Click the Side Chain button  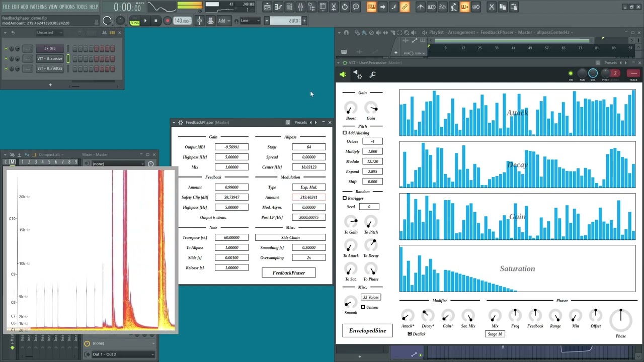290,237
